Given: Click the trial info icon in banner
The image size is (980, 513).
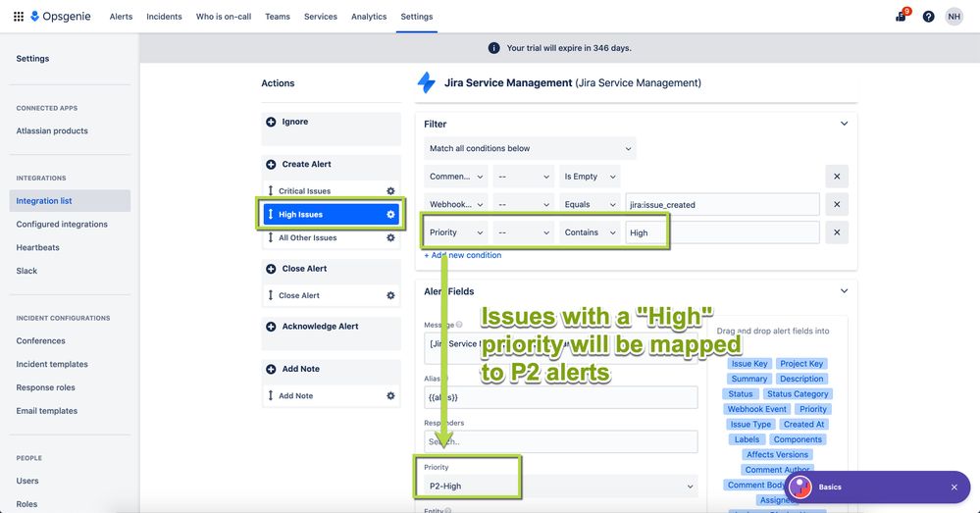Looking at the screenshot, I should (x=493, y=48).
